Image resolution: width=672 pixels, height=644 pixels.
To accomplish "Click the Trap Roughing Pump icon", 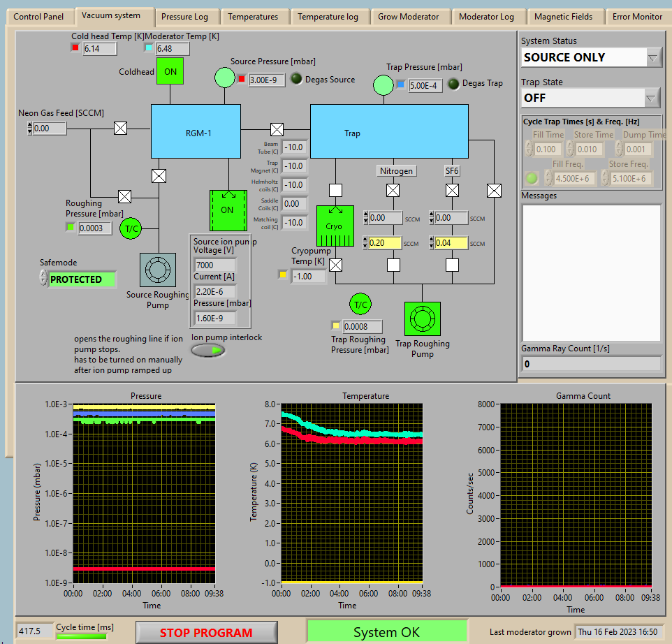I will [x=422, y=319].
